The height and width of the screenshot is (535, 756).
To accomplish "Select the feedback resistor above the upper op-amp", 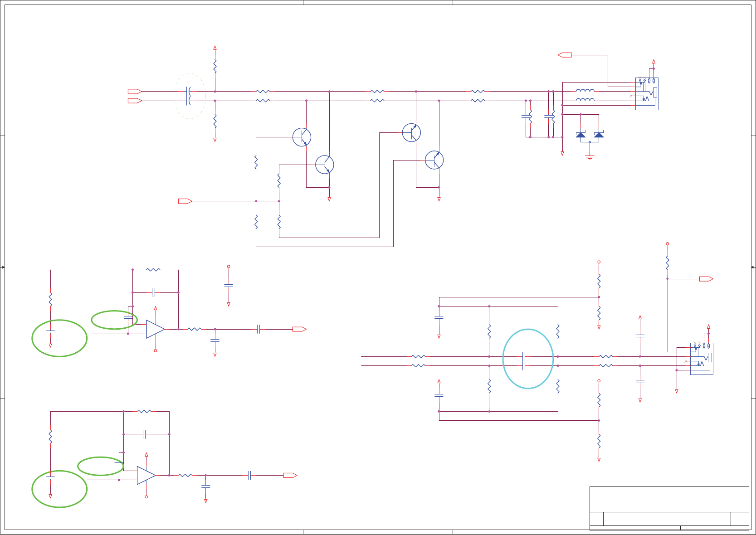I will pos(153,270).
